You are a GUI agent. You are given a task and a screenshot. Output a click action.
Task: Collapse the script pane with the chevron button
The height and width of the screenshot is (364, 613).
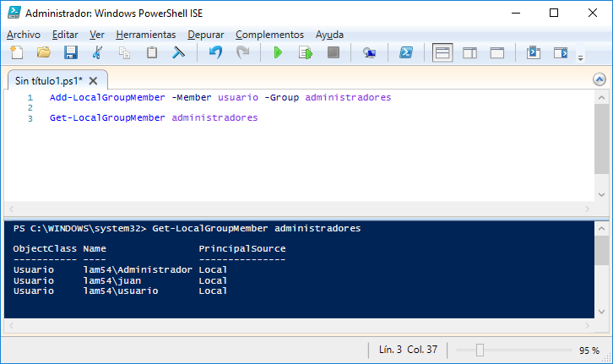pos(599,79)
